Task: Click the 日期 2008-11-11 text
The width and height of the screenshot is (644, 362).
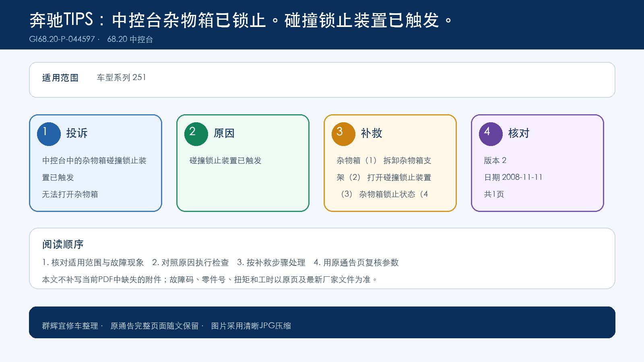Action: pyautogui.click(x=513, y=177)
